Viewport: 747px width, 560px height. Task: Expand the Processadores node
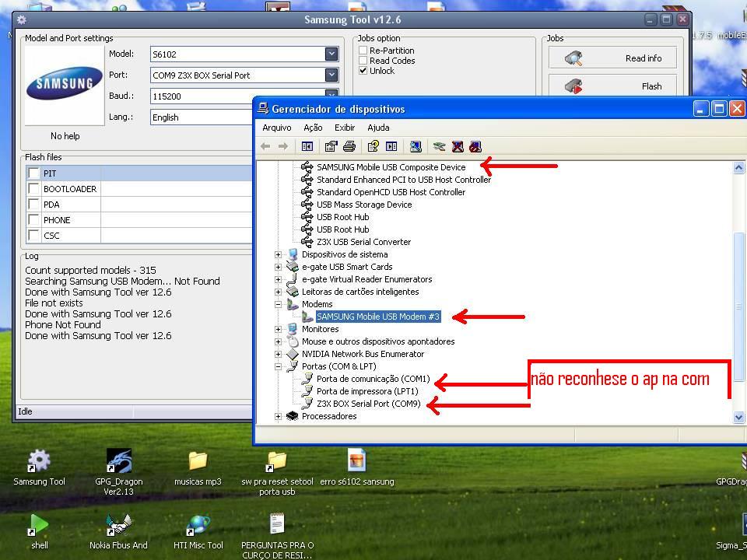point(279,416)
